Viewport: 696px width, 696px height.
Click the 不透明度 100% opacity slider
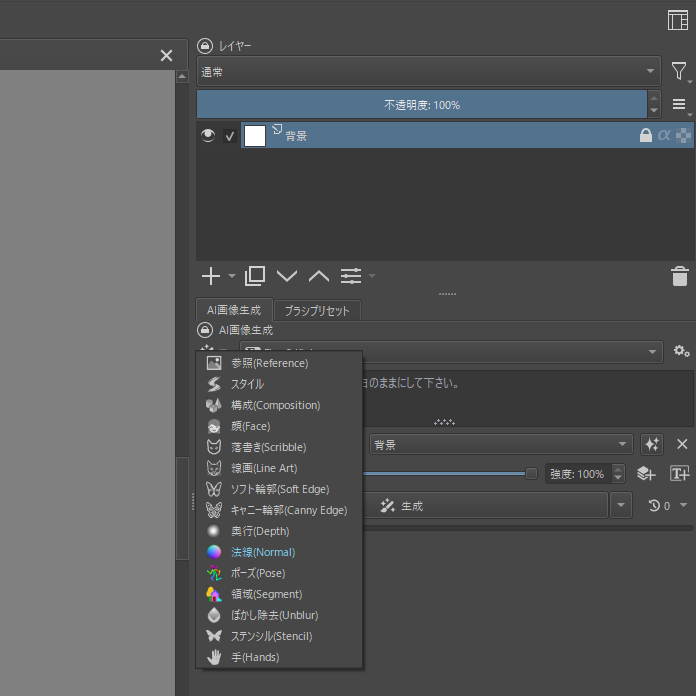422,105
